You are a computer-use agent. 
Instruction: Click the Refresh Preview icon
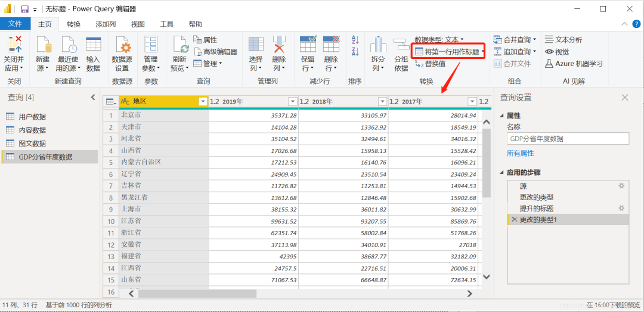tap(180, 45)
